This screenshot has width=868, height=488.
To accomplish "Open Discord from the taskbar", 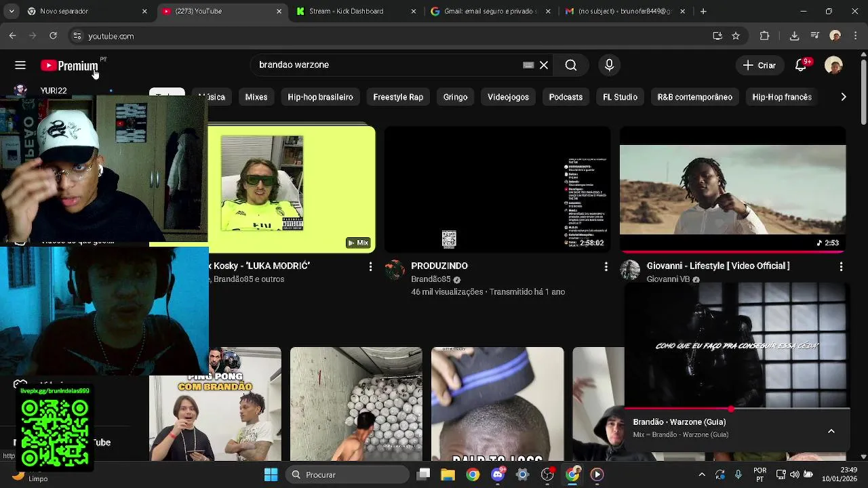I will click(x=498, y=474).
